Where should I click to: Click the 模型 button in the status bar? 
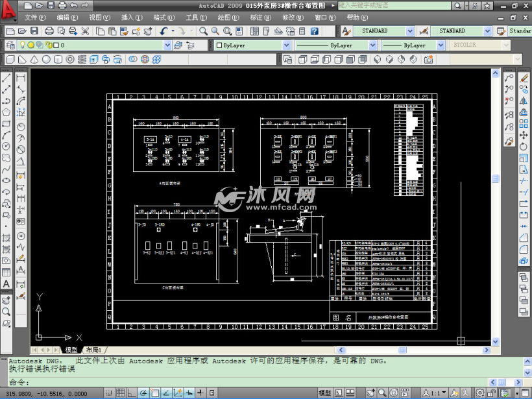click(x=325, y=393)
